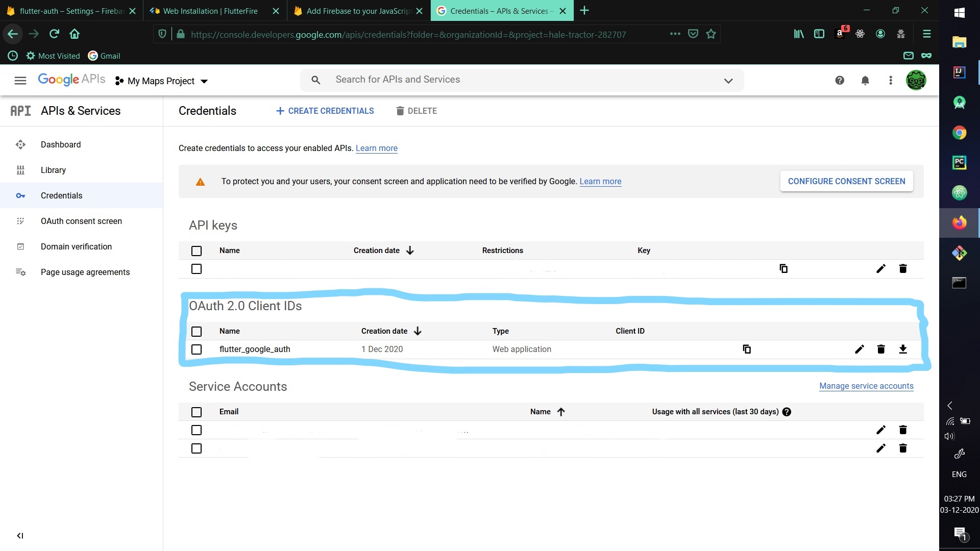This screenshot has height=551, width=980.
Task: Check the flutter_google_auth row checkbox
Action: 197,349
